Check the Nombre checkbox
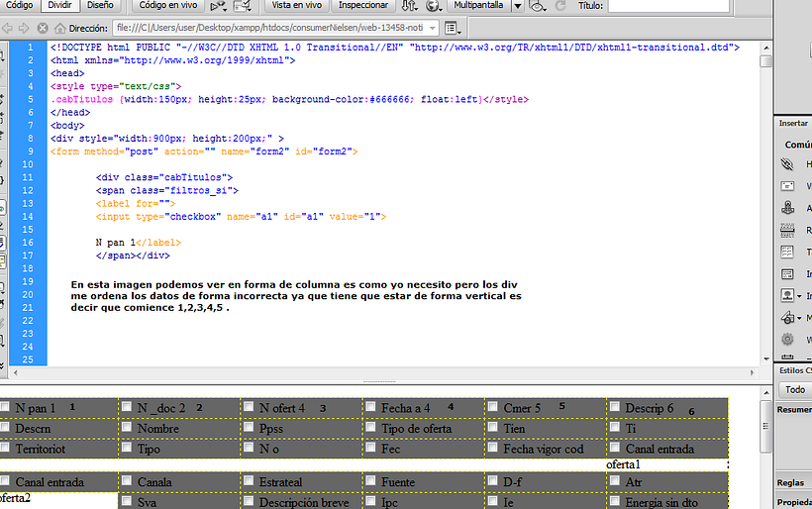This screenshot has height=509, width=812. [x=127, y=427]
